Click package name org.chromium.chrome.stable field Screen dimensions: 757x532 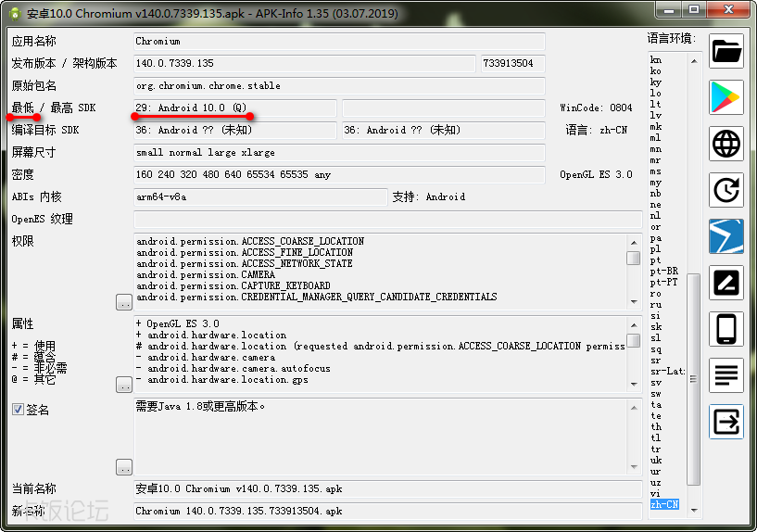click(339, 85)
